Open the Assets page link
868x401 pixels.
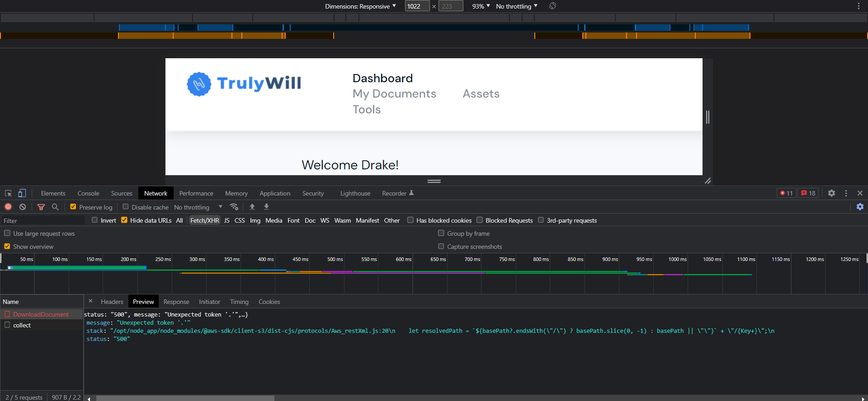click(x=481, y=94)
